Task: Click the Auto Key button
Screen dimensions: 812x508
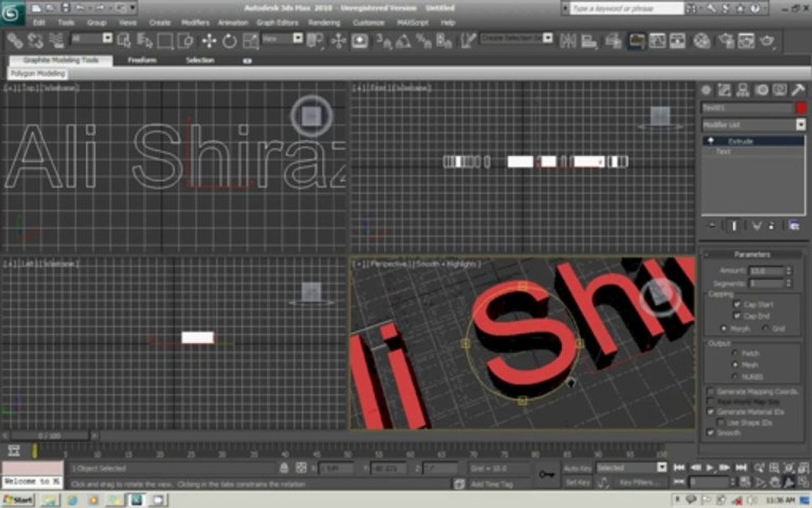Action: 577,468
